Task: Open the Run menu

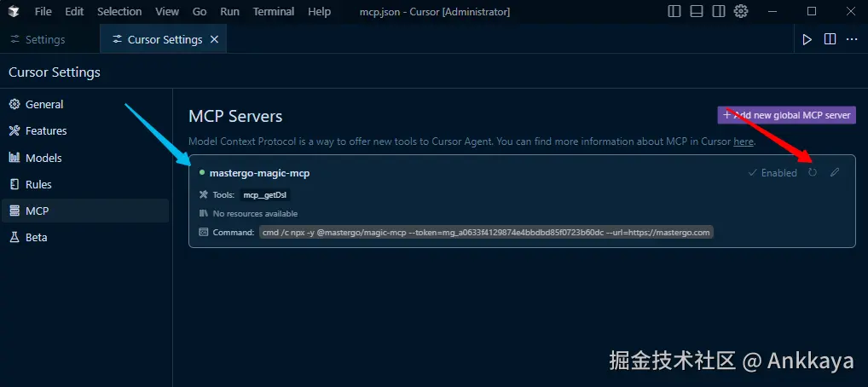Action: (229, 12)
